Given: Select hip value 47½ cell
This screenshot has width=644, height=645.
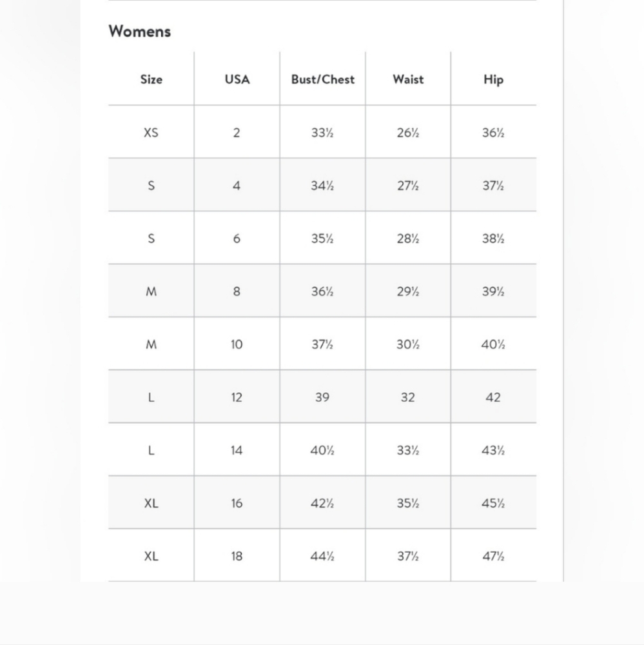Looking at the screenshot, I should (494, 556).
